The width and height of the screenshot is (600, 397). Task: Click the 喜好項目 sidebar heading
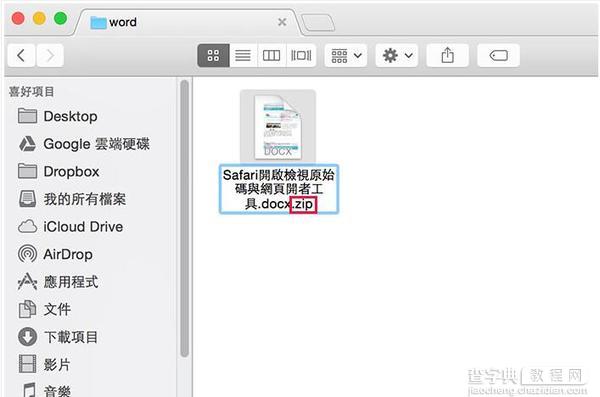coord(31,92)
